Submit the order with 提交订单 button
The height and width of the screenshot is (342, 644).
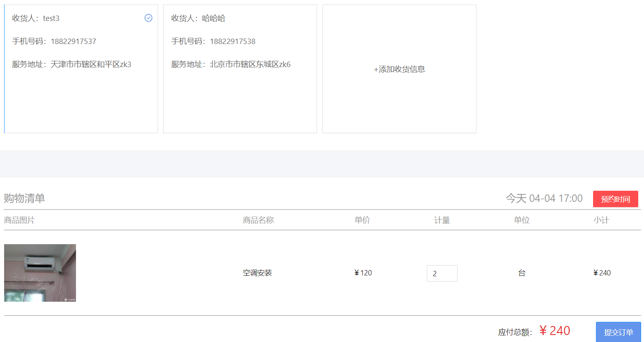tap(619, 332)
